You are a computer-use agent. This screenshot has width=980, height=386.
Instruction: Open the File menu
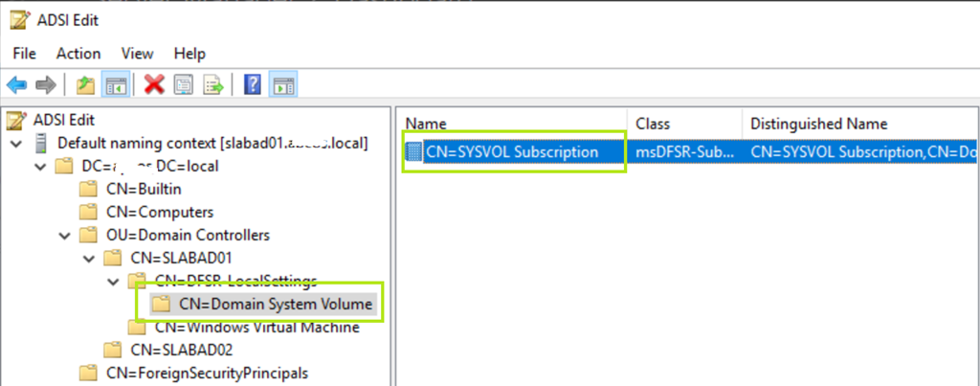(25, 54)
